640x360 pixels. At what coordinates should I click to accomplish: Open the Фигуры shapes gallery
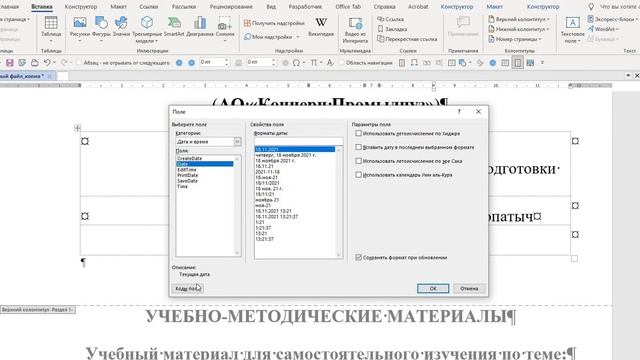[101, 23]
